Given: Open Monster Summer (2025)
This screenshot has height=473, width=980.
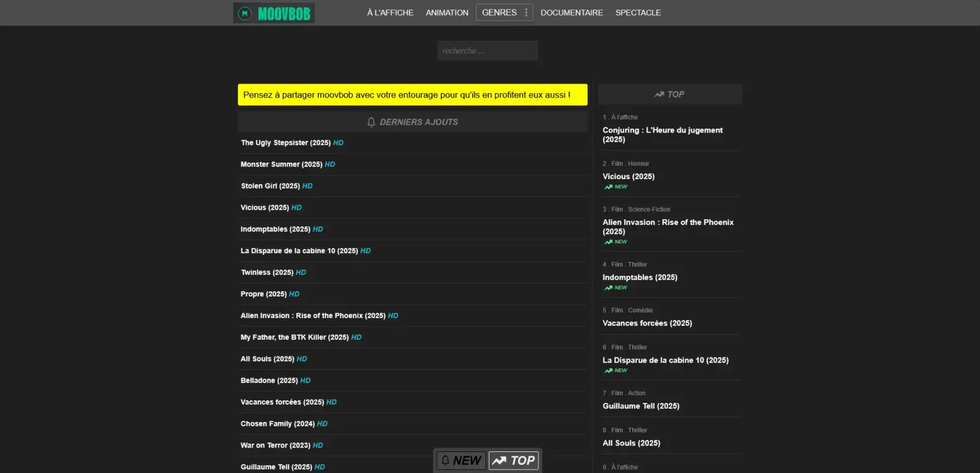Looking at the screenshot, I should [281, 164].
